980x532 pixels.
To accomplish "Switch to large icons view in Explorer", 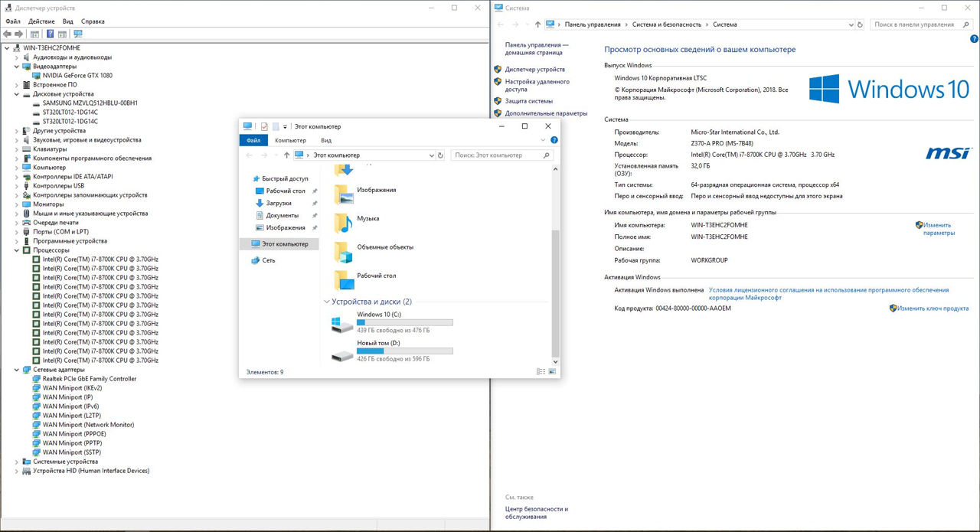I will [551, 371].
